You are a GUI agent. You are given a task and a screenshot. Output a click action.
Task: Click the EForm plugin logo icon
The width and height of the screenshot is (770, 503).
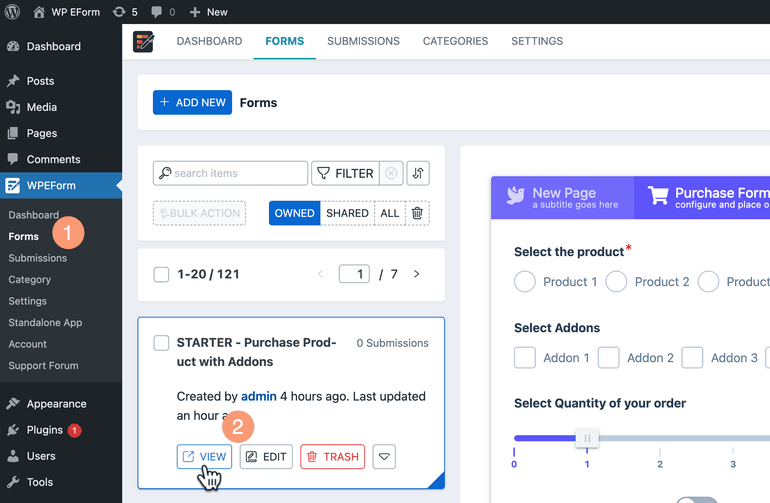pyautogui.click(x=143, y=41)
